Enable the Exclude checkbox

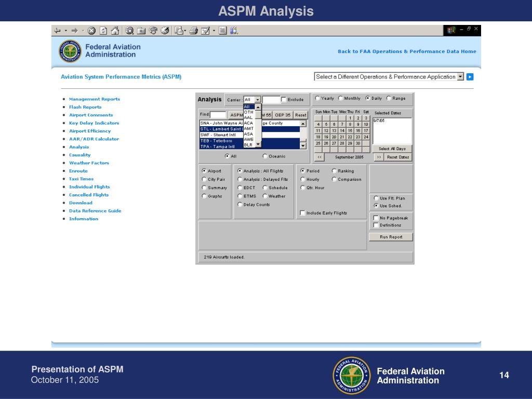284,99
